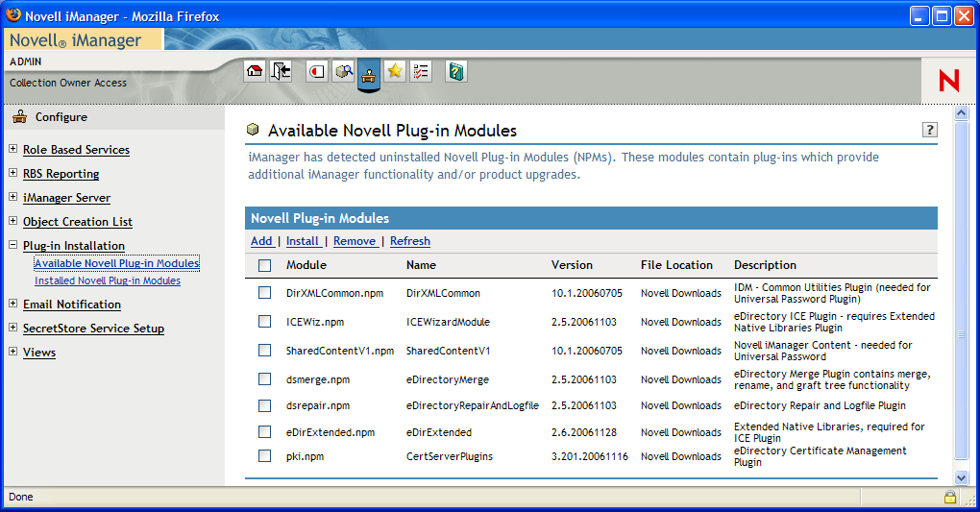Click the module cube icon beside page title
This screenshot has height=512, width=980.
253,130
